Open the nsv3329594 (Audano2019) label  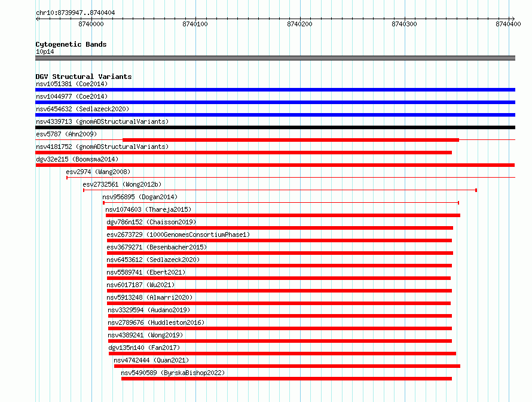click(x=149, y=310)
